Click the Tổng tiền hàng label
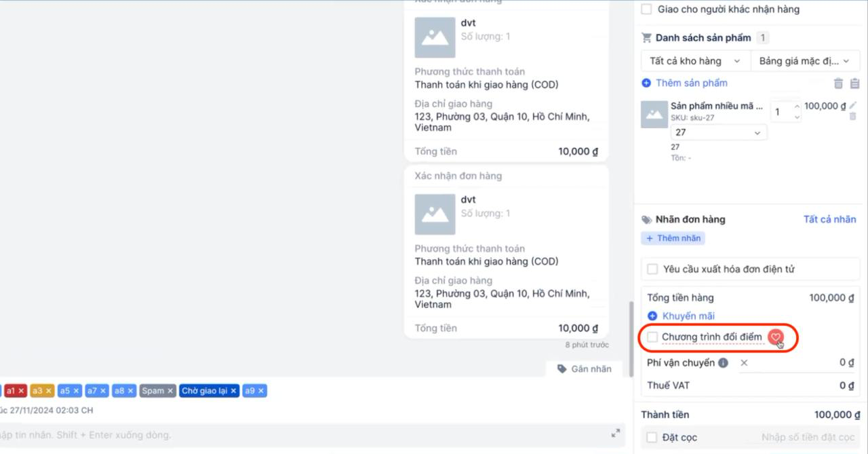Screen dimensions: 868x454 tap(680, 298)
